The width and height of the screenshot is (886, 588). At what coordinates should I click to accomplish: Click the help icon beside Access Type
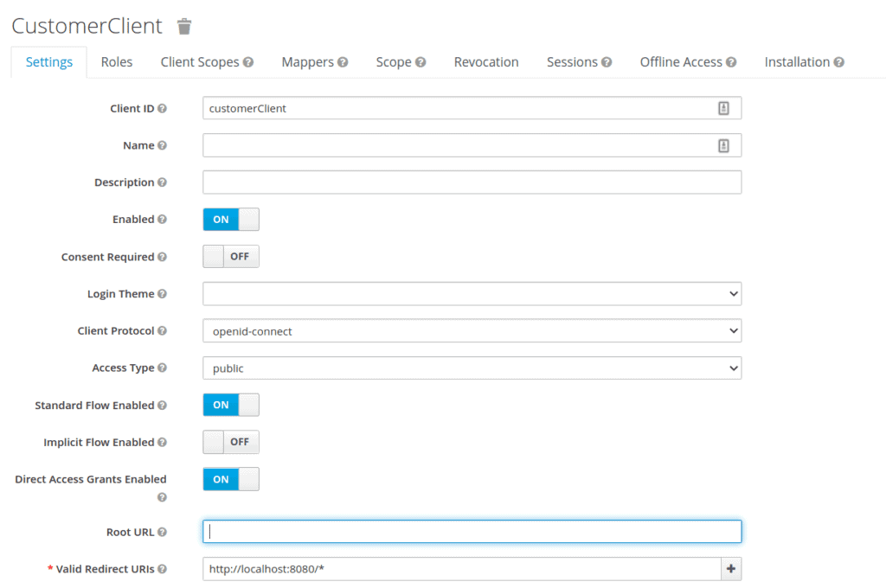(x=163, y=367)
